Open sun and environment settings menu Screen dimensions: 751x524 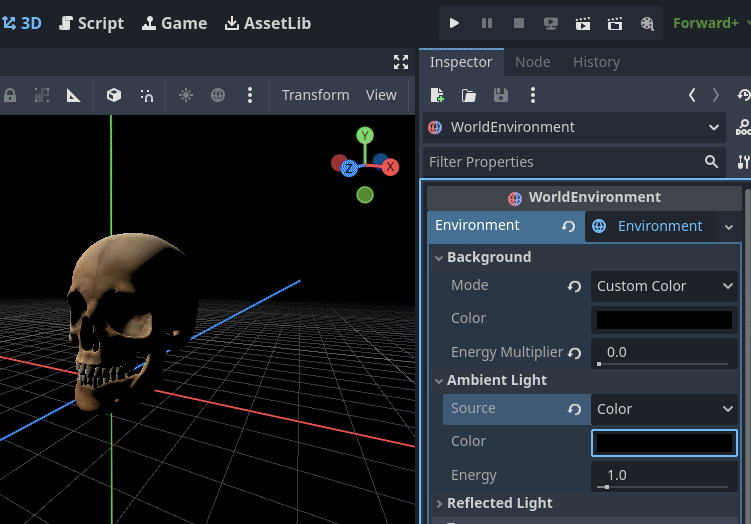pos(250,95)
